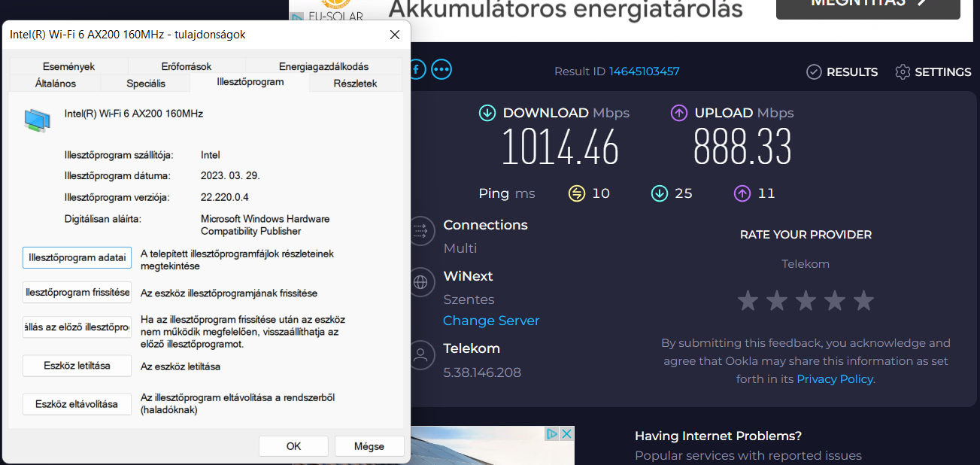Open the SETTINGS gear icon
The image size is (980, 465).
(x=903, y=71)
